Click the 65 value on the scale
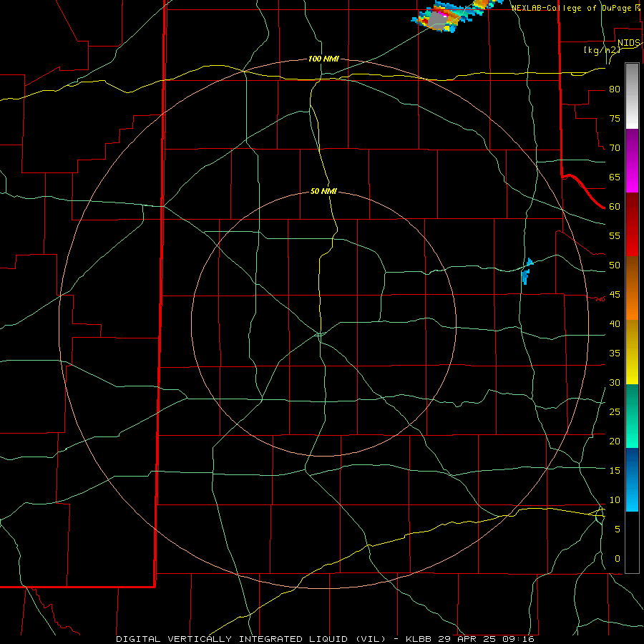Viewport: 644px width, 644px height. 615,177
